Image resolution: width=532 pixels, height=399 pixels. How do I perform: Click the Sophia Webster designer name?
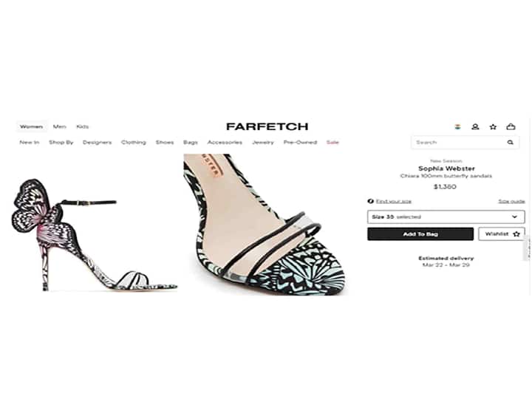pyautogui.click(x=446, y=168)
